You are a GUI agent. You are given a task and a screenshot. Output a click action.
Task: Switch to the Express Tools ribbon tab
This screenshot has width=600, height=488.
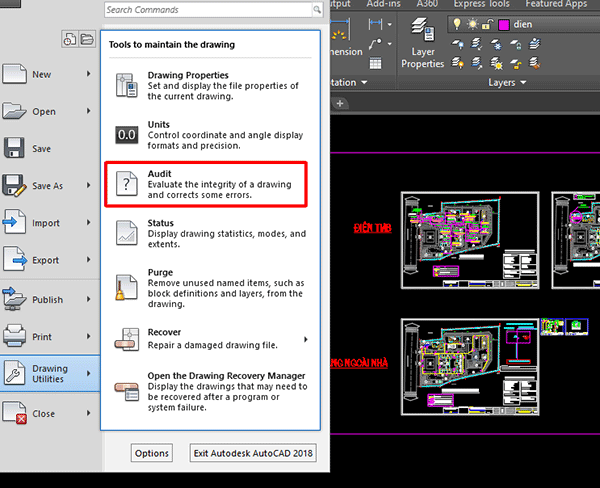click(481, 4)
